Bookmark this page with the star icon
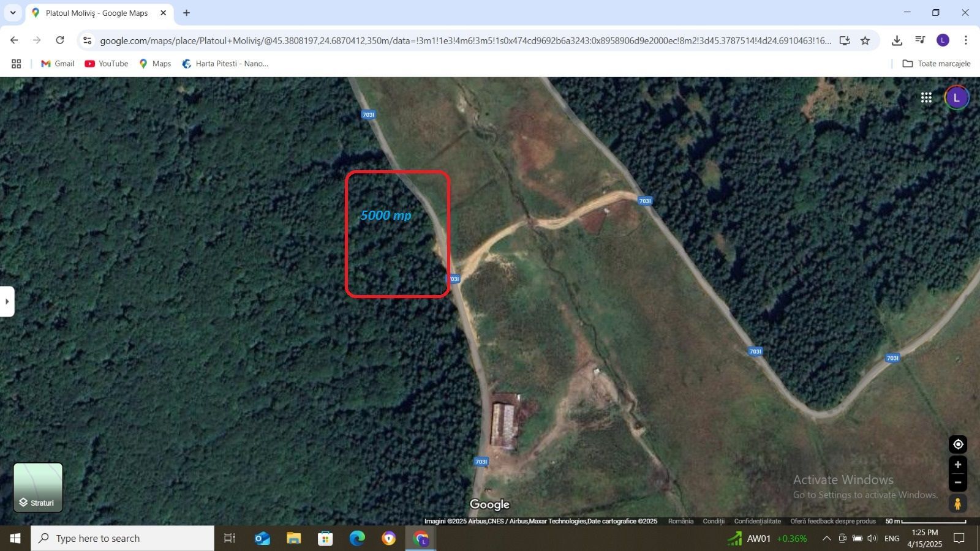980x551 pixels. [x=865, y=40]
